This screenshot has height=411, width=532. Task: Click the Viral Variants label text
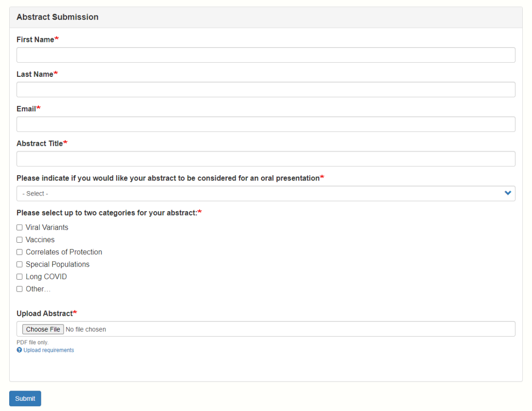coord(47,228)
